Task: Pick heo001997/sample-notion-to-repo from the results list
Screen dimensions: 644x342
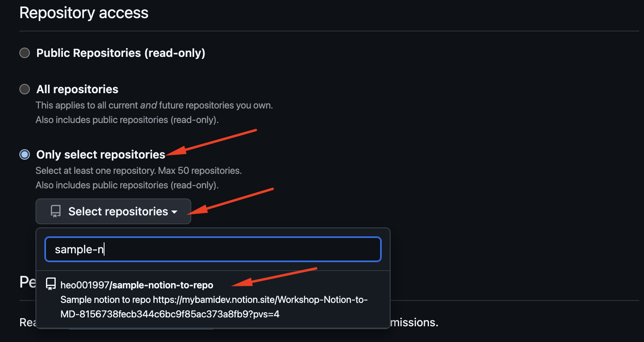Action: (x=137, y=285)
